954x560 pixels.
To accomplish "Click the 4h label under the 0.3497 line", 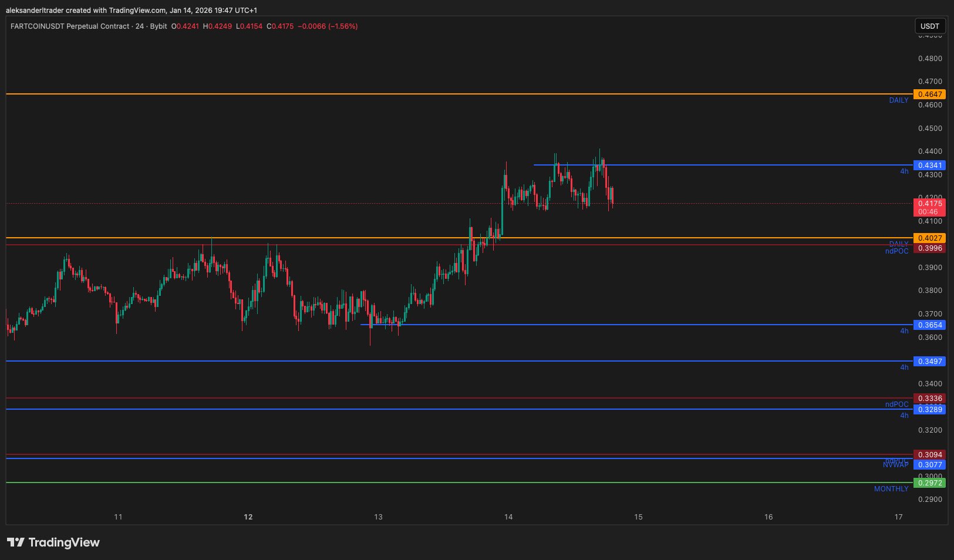I will (x=904, y=367).
